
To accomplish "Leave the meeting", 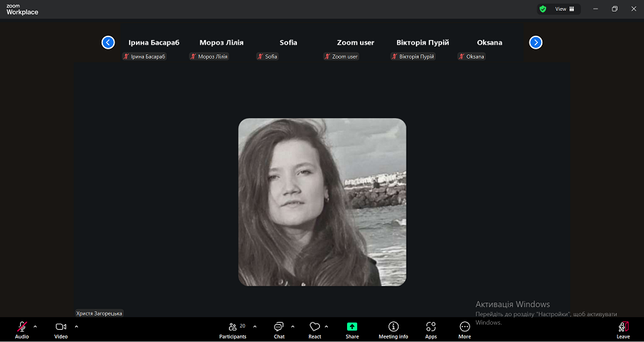I will coord(623,330).
